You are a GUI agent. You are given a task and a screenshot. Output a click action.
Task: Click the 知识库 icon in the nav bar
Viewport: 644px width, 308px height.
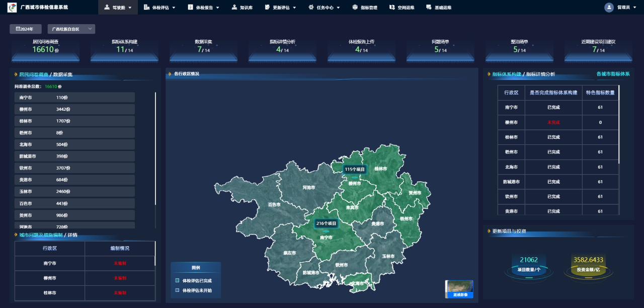234,8
